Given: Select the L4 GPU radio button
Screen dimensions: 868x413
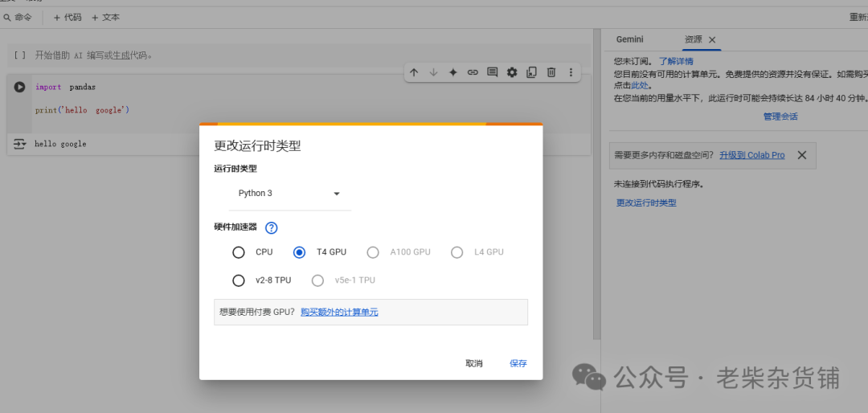Looking at the screenshot, I should pos(457,252).
